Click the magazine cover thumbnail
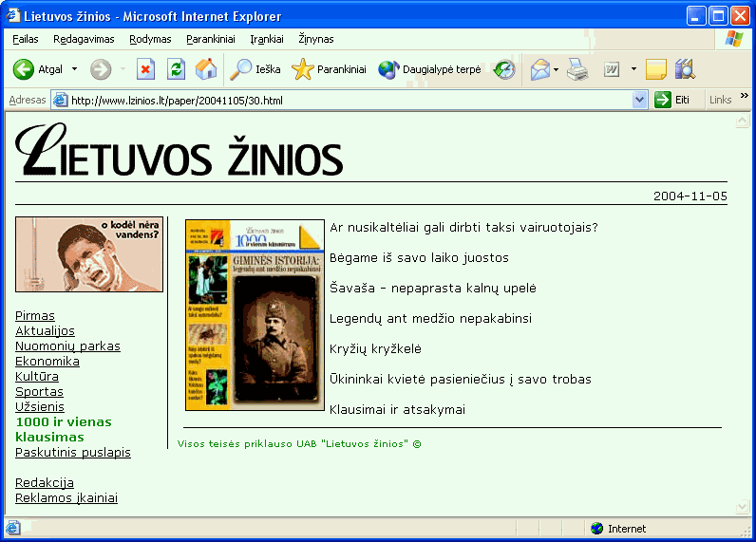The image size is (756, 542). tap(255, 315)
